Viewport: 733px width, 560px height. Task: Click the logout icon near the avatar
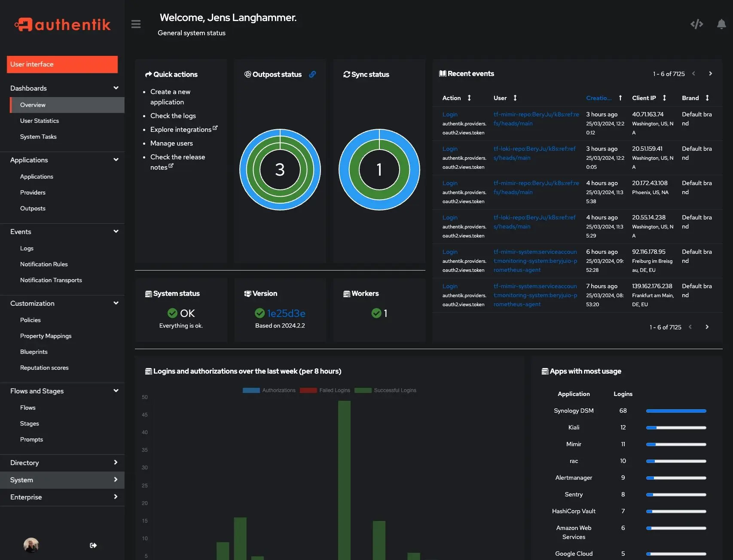tap(93, 545)
